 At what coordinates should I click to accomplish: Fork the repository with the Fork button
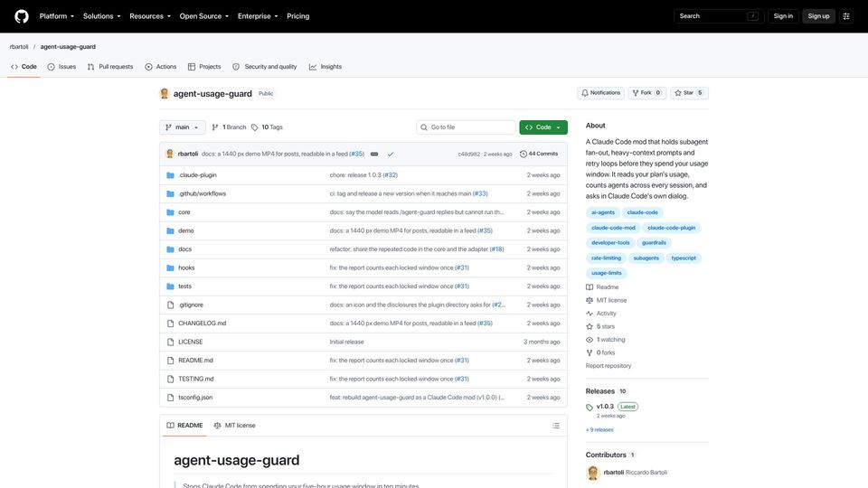pyautogui.click(x=646, y=93)
